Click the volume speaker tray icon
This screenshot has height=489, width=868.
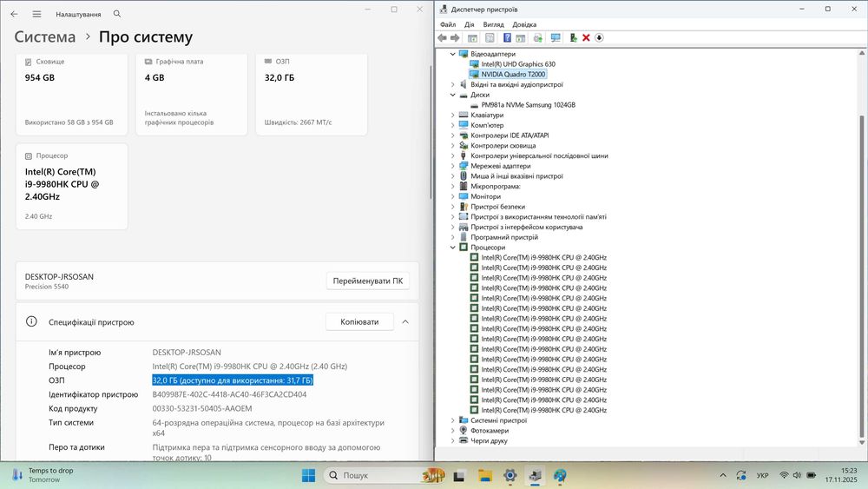click(x=797, y=475)
